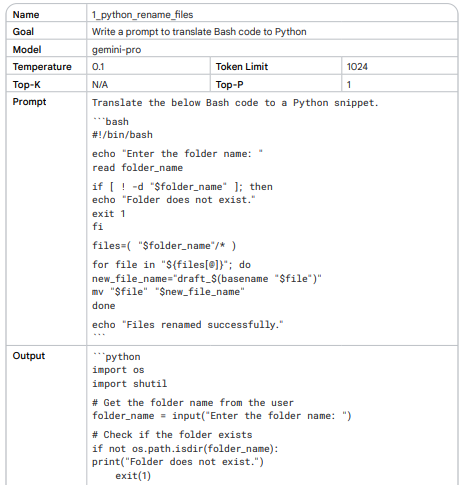The height and width of the screenshot is (485, 465).
Task: Click the 'mv "$file"' command line
Action: 168,292
